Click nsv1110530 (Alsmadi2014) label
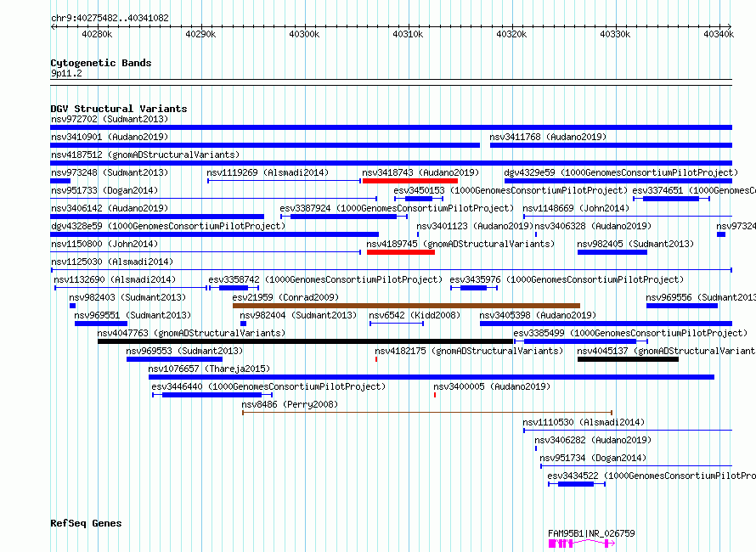This screenshot has height=552, width=756. [584, 422]
